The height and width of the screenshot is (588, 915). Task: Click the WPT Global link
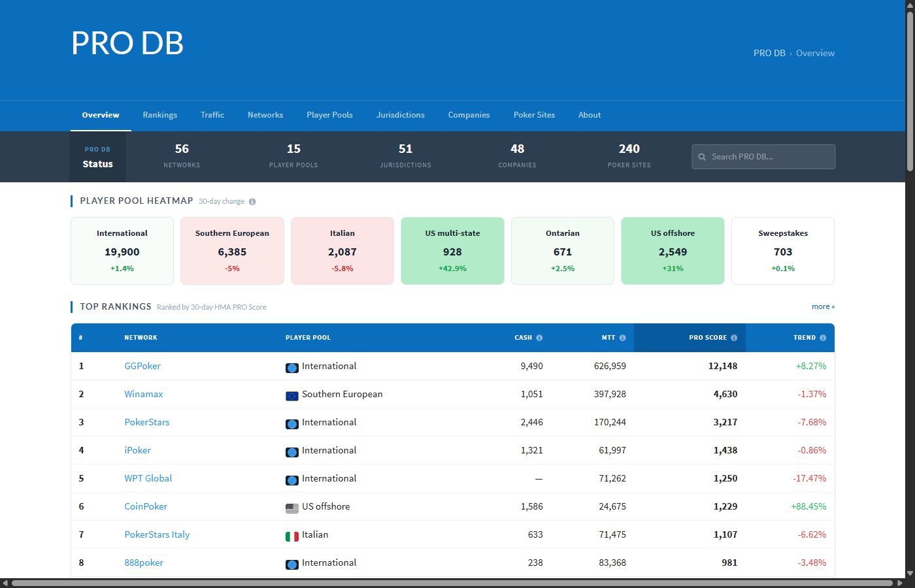[x=148, y=478]
